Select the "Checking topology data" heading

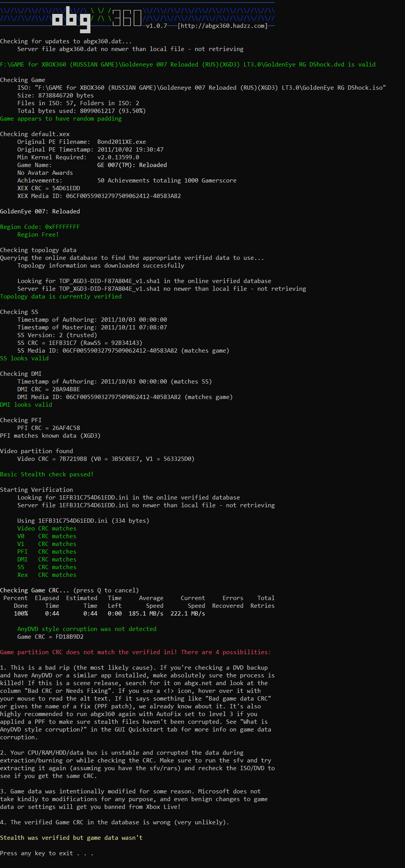[38, 250]
